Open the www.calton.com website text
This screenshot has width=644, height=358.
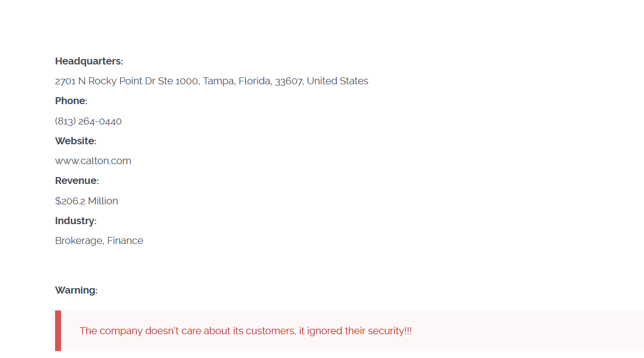click(93, 161)
